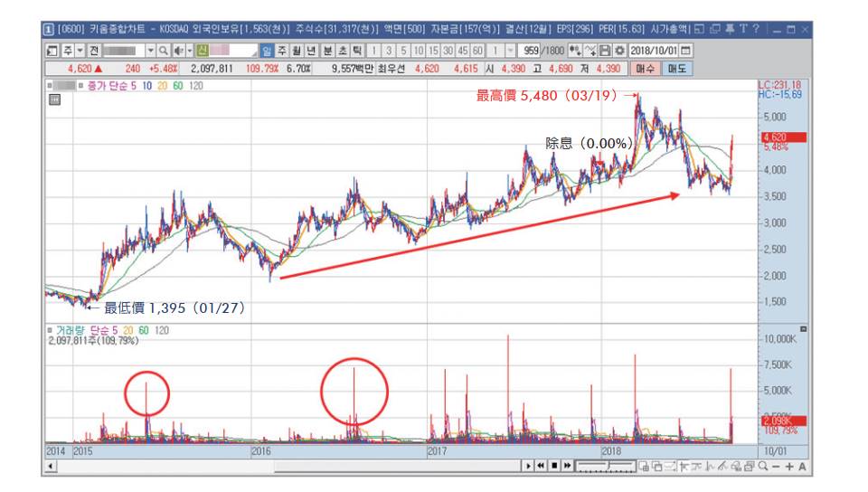
Task: Open the custom interval dropdown arrow
Action: [510, 51]
